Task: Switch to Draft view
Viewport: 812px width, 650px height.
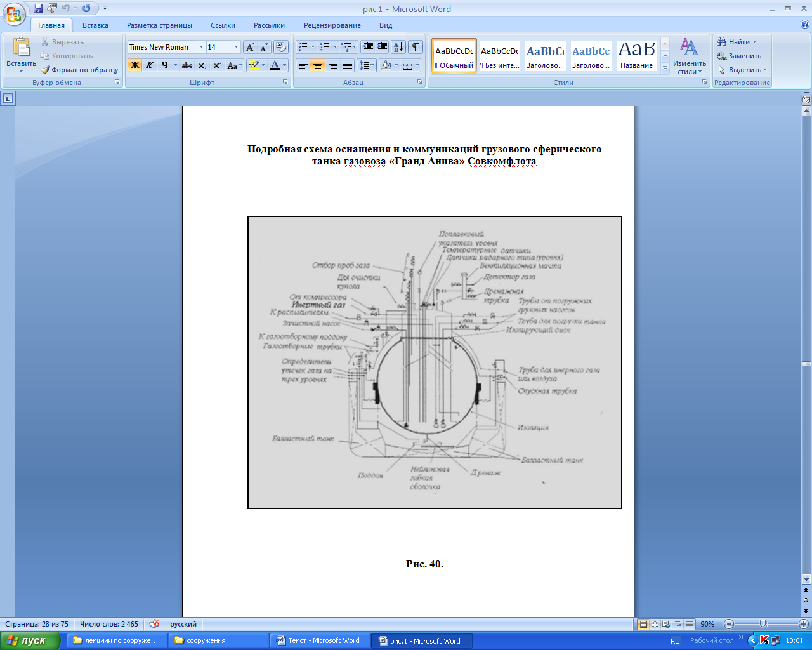Action: [689, 624]
